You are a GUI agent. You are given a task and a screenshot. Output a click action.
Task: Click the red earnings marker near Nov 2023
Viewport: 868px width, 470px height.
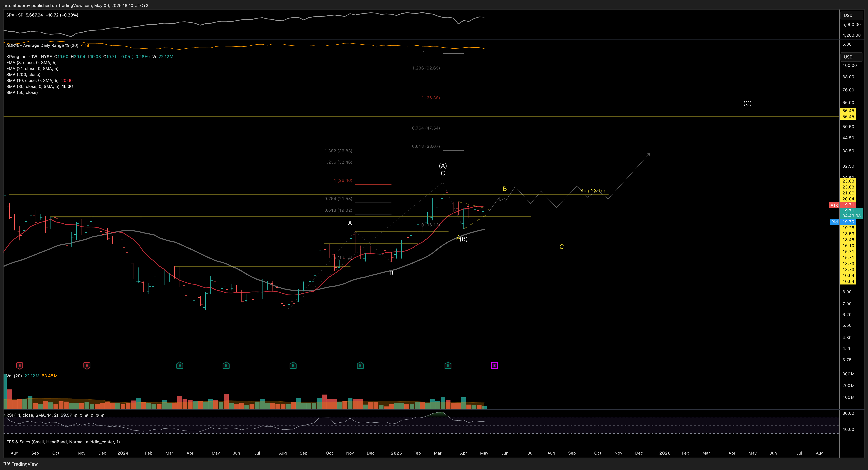pyautogui.click(x=87, y=365)
